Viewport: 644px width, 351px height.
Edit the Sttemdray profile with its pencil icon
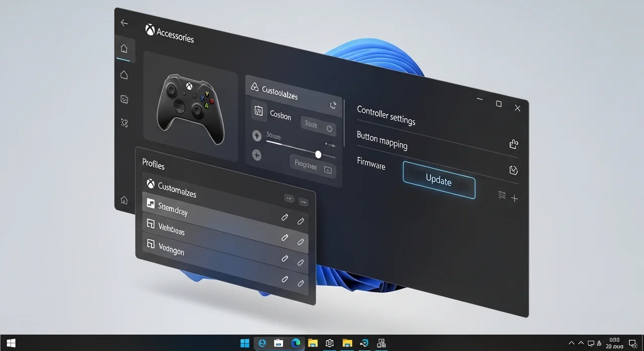tap(285, 217)
